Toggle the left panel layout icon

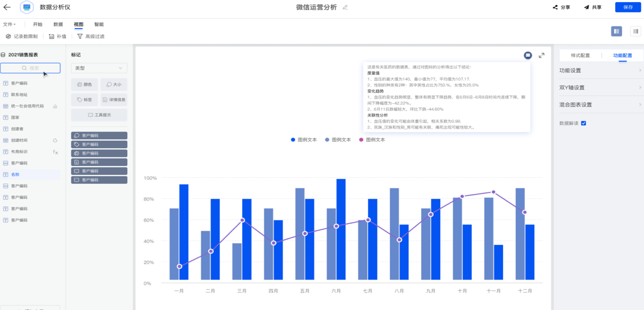(x=616, y=31)
